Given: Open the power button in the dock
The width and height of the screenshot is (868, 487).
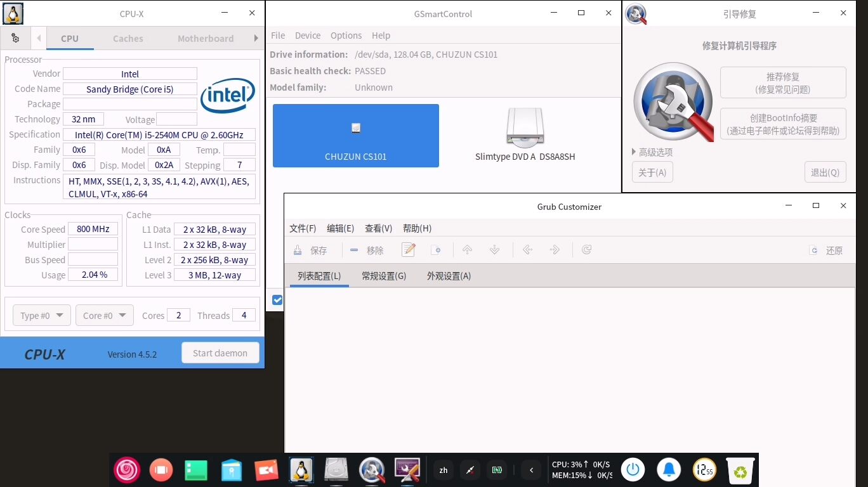Looking at the screenshot, I should coord(633,470).
